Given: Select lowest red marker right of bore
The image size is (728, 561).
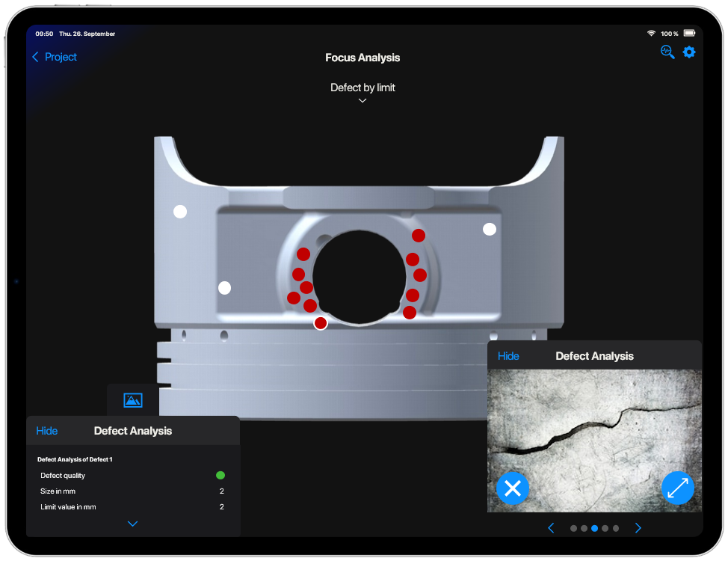Looking at the screenshot, I should 410,313.
